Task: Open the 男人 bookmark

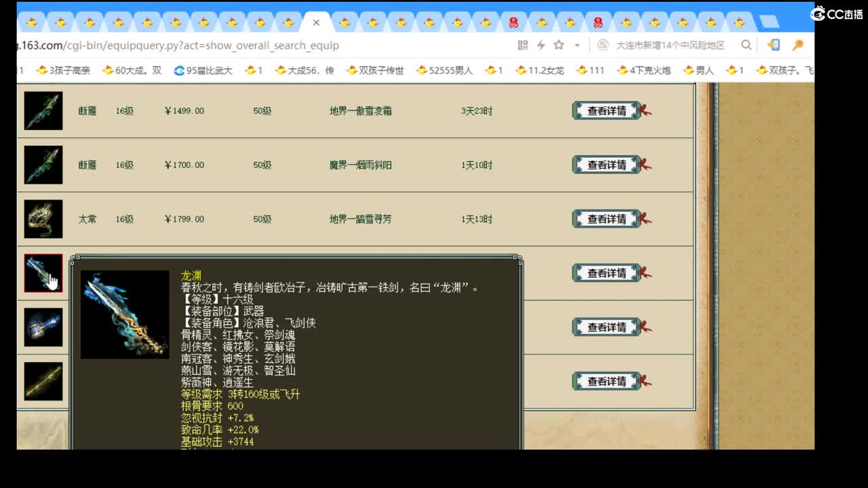Action: (x=698, y=70)
